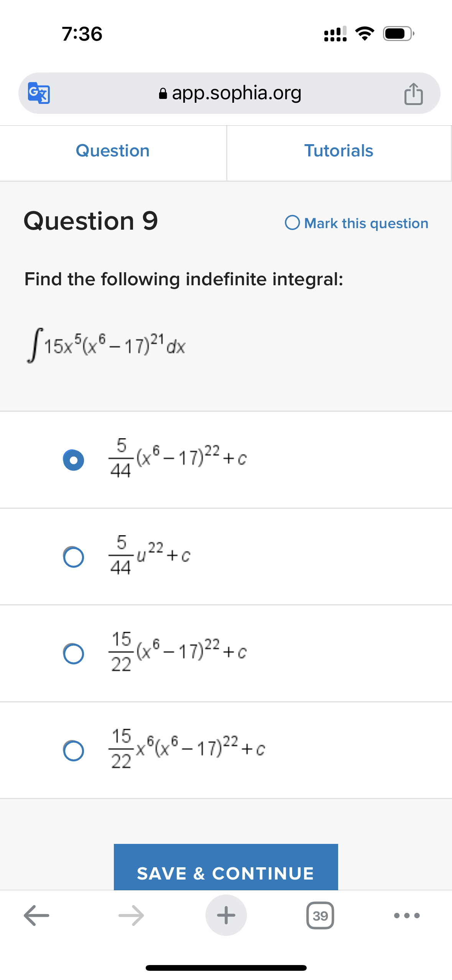Open a new tab with the plus icon
The width and height of the screenshot is (452, 980).
[226, 915]
